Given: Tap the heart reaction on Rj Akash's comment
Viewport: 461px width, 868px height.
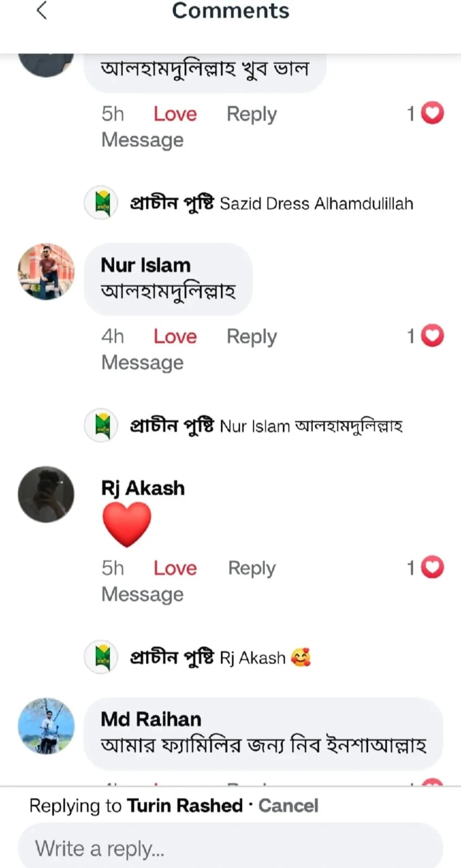Looking at the screenshot, I should pos(432,567).
